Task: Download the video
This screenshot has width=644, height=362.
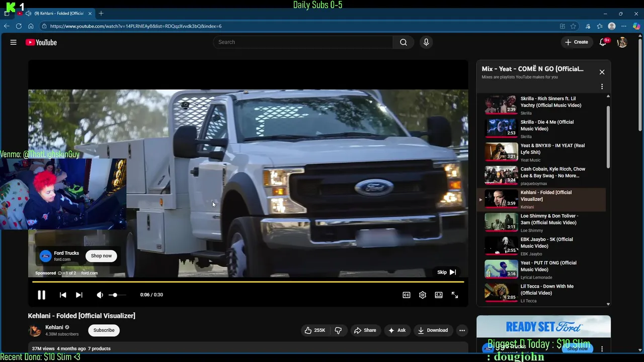Action: [433, 330]
